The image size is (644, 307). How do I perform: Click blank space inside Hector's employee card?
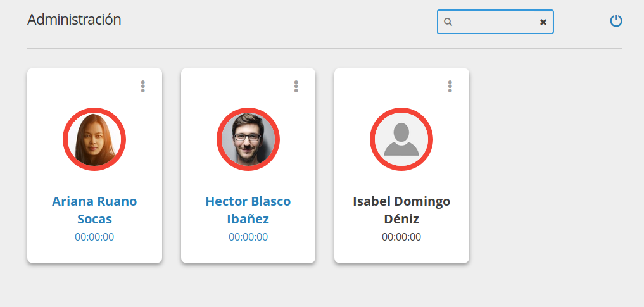201,89
